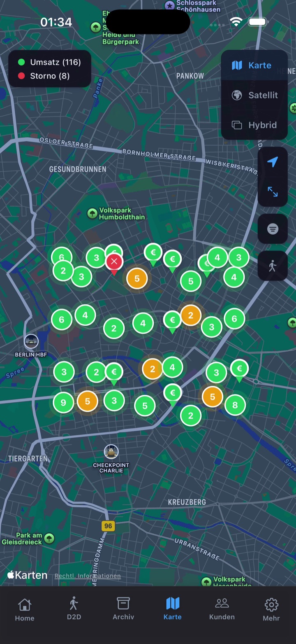Open the green cluster marker 9
The image size is (296, 644).
click(x=63, y=402)
